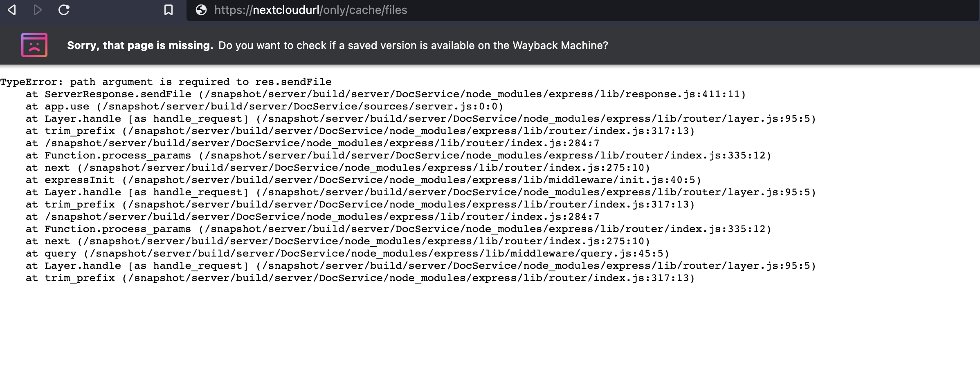The width and height of the screenshot is (980, 375).
Task: Click the sad-face Wayback Machine banner icon
Action: click(34, 45)
